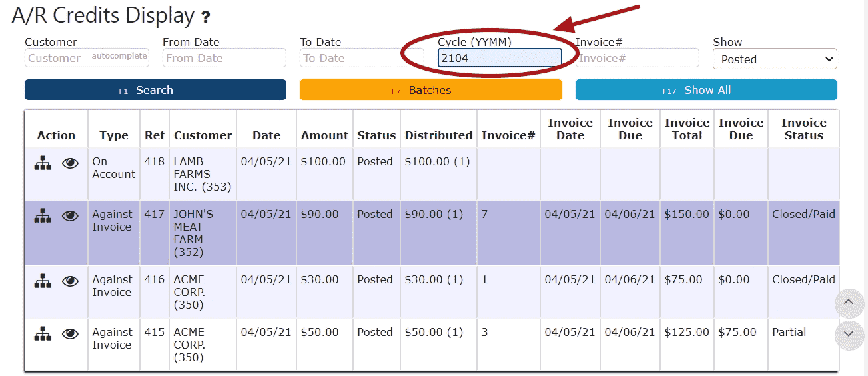View JOHN'S MEAT FARM credit eye icon
The image size is (868, 376).
(x=70, y=215)
